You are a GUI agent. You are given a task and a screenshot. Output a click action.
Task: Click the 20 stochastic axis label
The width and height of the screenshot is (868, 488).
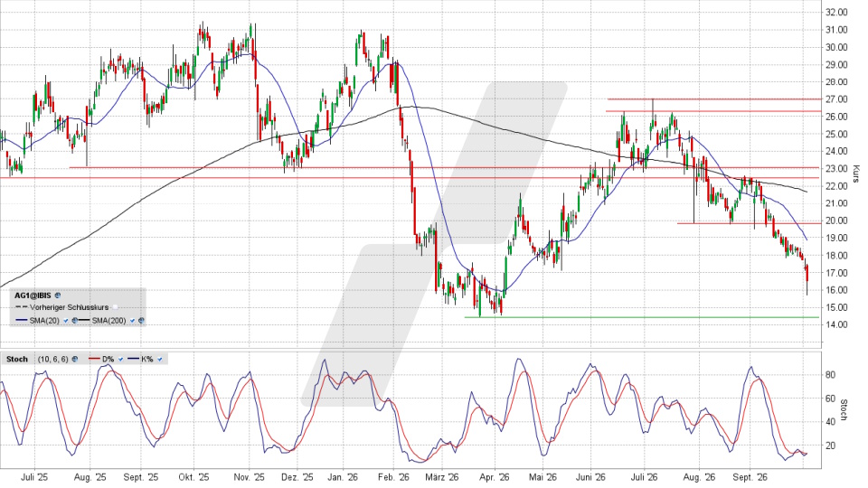coord(830,446)
